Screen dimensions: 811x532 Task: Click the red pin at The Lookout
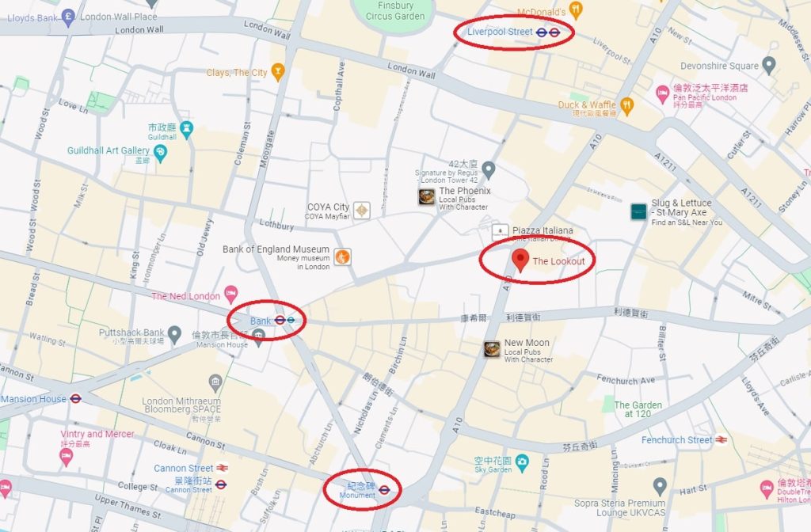click(x=520, y=260)
